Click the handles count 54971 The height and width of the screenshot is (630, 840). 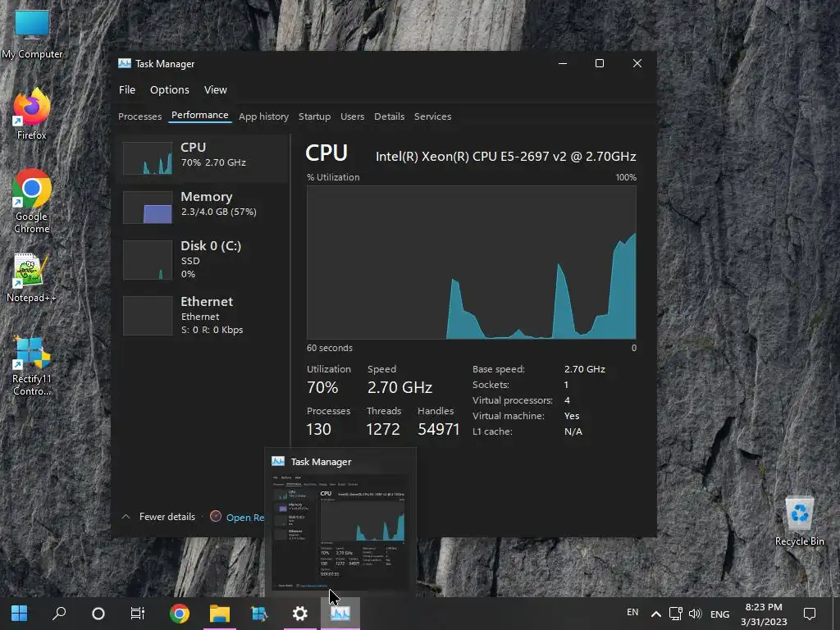tap(439, 429)
